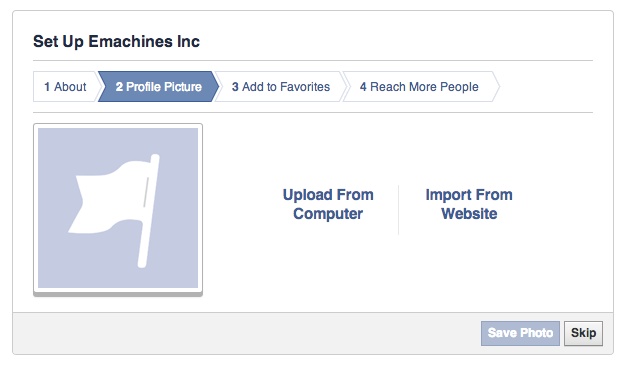Click step number 1 in the wizard

click(47, 87)
